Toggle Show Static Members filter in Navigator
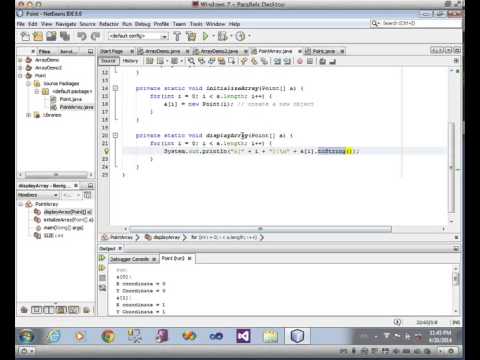The height and width of the screenshot is (360, 480). [49, 310]
